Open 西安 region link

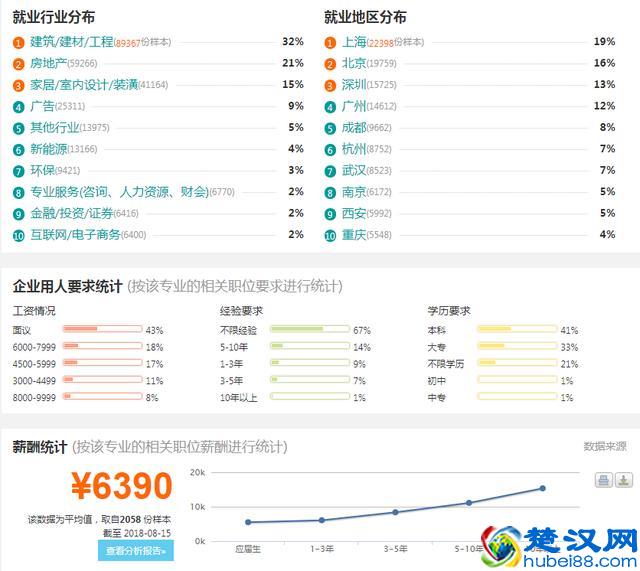click(354, 213)
